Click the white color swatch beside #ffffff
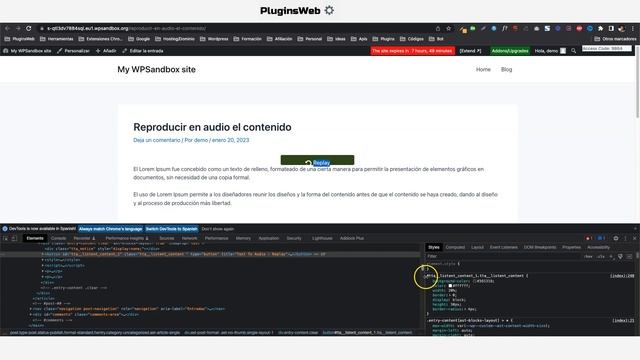The height and width of the screenshot is (360, 640). [x=450, y=286]
